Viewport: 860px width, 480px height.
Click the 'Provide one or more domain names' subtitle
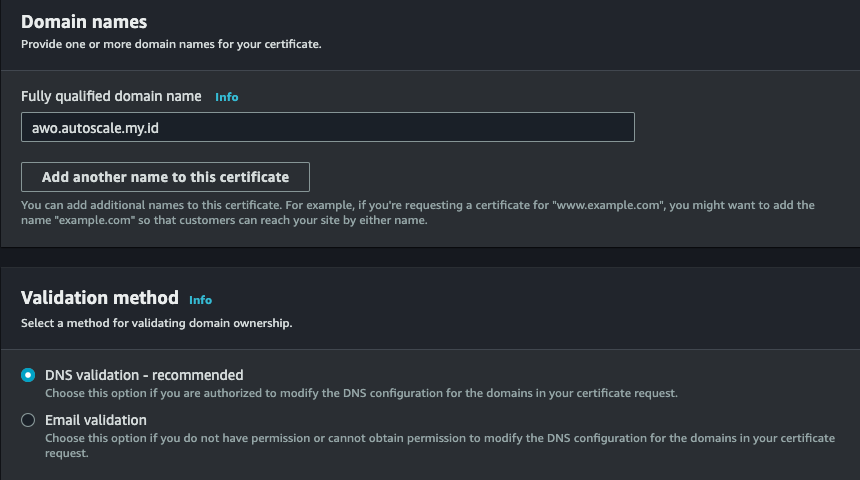click(x=170, y=44)
